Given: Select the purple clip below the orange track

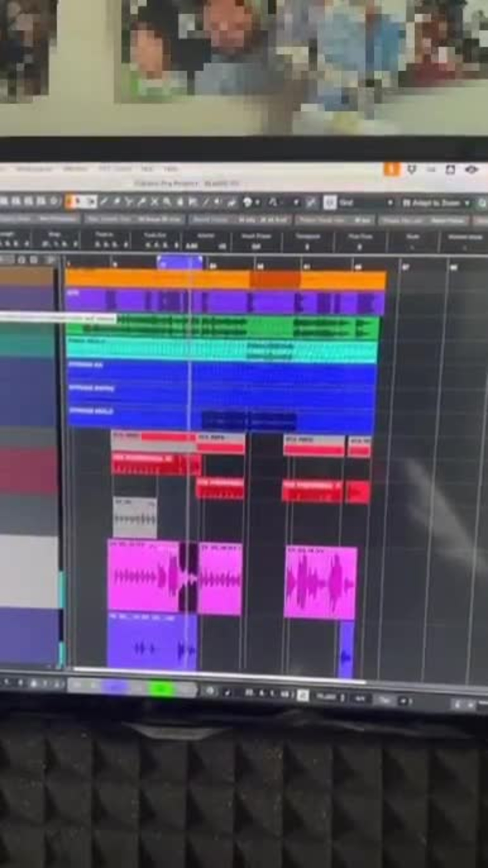Looking at the screenshot, I should tap(225, 301).
